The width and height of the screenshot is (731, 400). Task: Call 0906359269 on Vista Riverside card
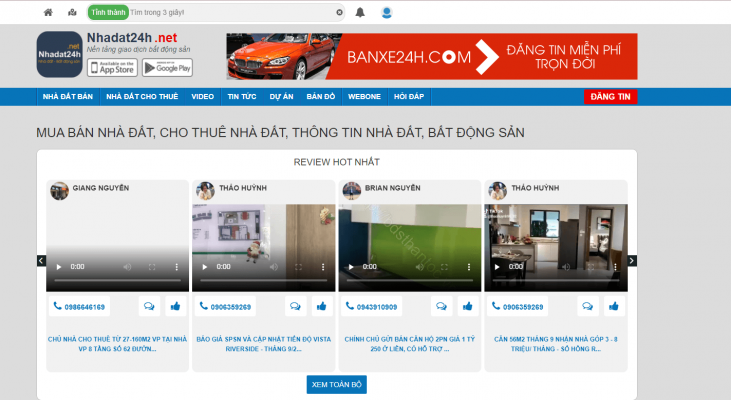(226, 306)
